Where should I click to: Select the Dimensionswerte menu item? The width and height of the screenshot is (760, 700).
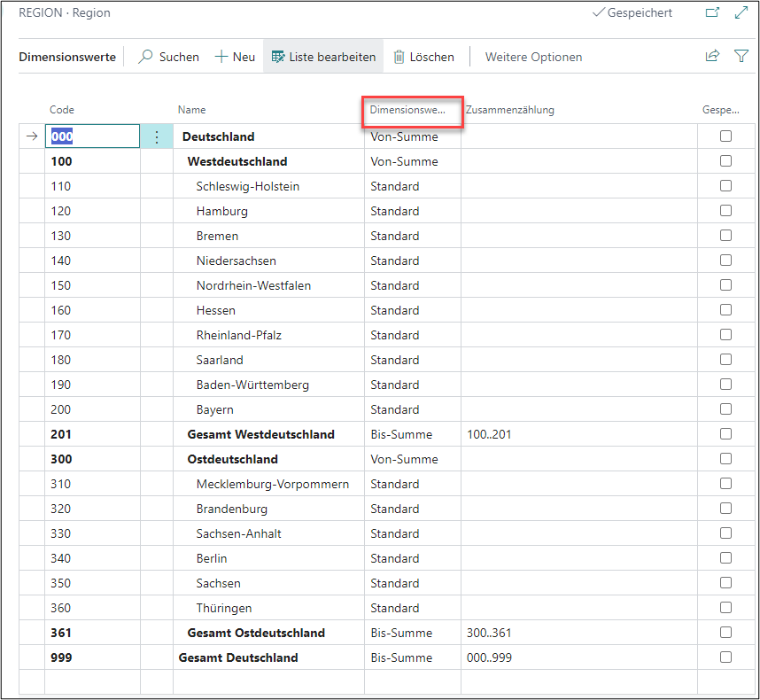pyautogui.click(x=67, y=56)
